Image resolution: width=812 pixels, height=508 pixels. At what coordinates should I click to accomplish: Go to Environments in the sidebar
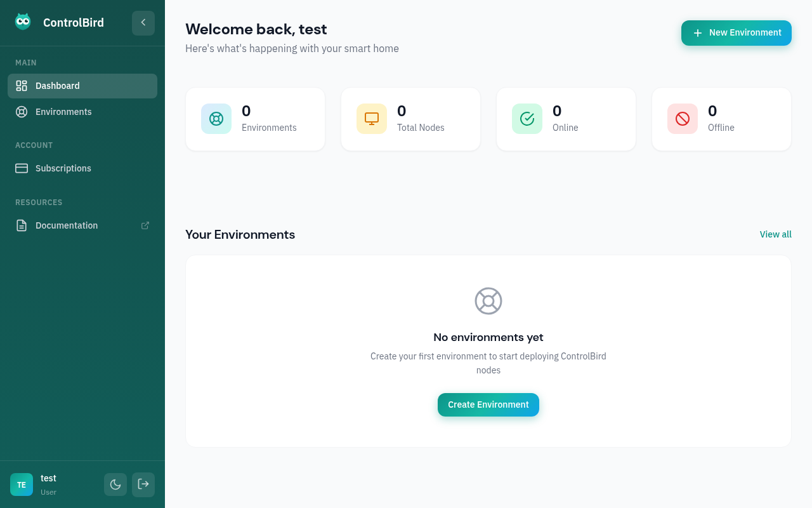click(x=82, y=112)
